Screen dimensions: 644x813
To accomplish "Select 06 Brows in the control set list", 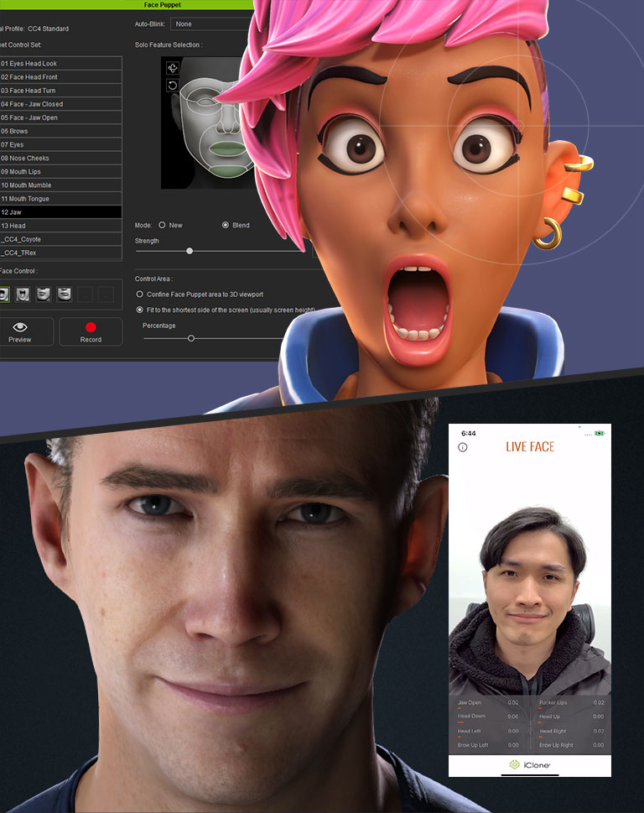I will tap(60, 131).
